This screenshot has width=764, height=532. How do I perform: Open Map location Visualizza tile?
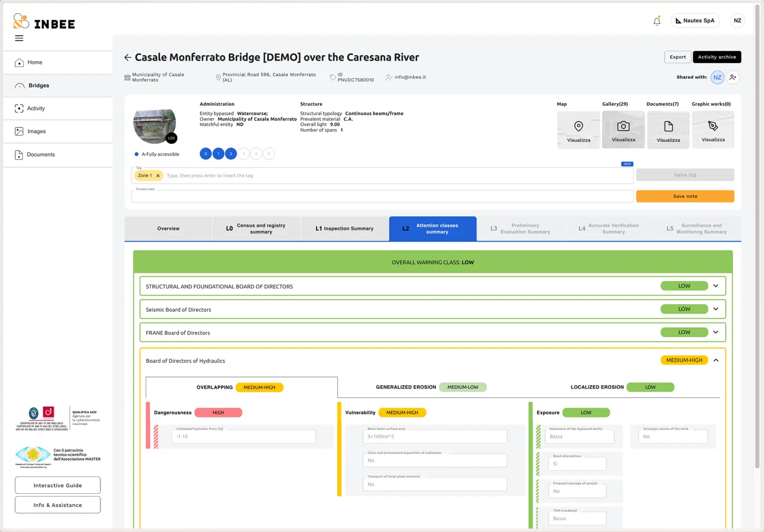point(578,130)
